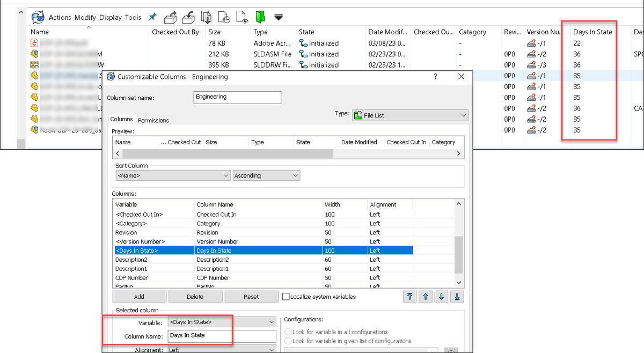Click the 22 Days In State cell

(x=577, y=43)
